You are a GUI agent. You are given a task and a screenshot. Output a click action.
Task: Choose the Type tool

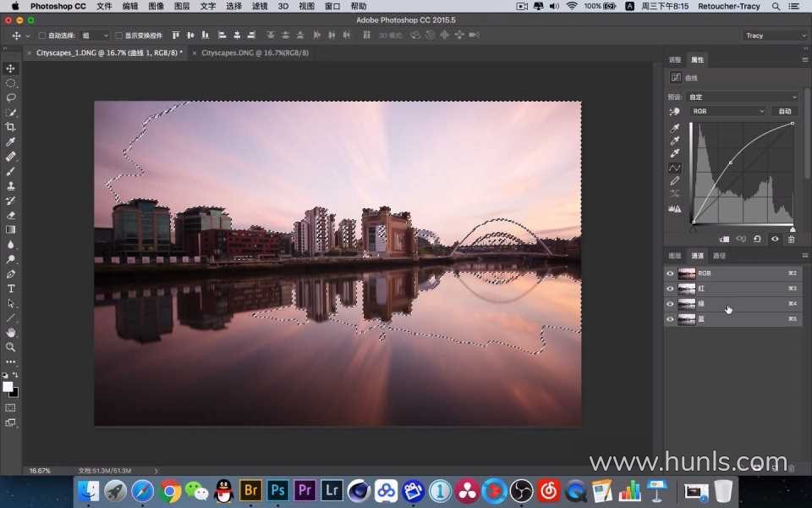coord(10,289)
